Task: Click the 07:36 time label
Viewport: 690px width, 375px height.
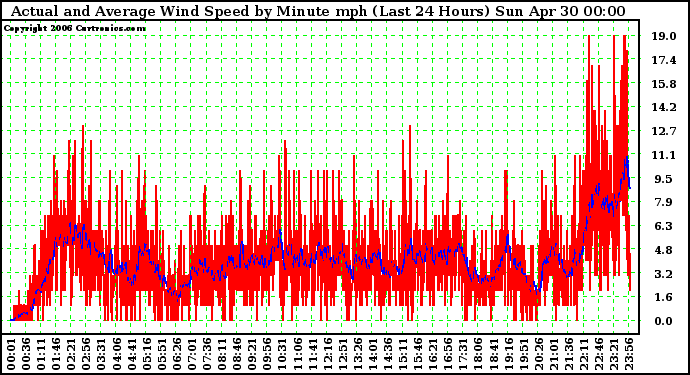Action: [207, 354]
